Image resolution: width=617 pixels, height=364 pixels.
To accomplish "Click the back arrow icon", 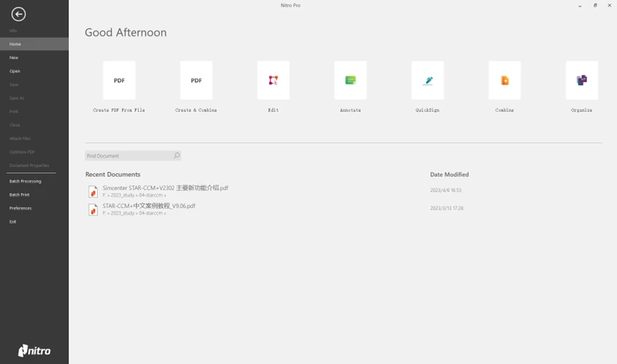I will coord(19,14).
